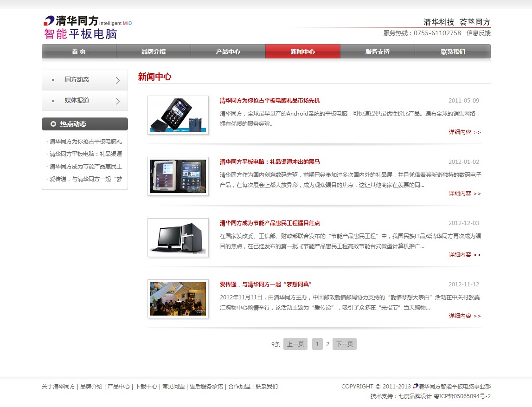Image resolution: width=532 pixels, height=407 pixels.
Task: Open hot item 清华同方为你抢占平板电脑礼
Action: point(85,141)
